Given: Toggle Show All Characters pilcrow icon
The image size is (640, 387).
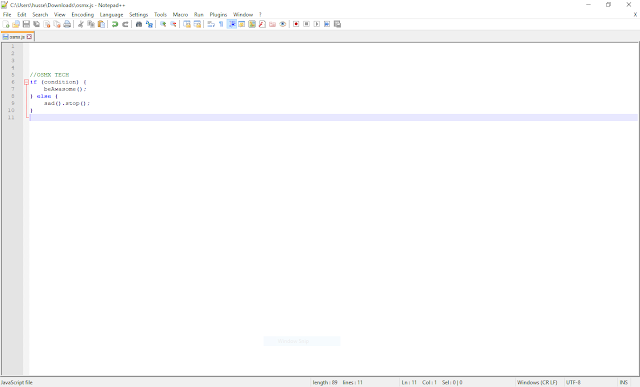Looking at the screenshot, I should [221, 24].
